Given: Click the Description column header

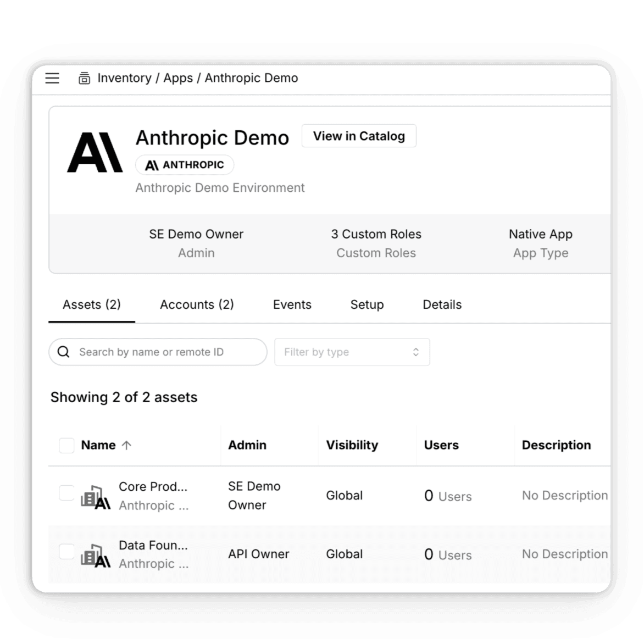Looking at the screenshot, I should [x=556, y=445].
